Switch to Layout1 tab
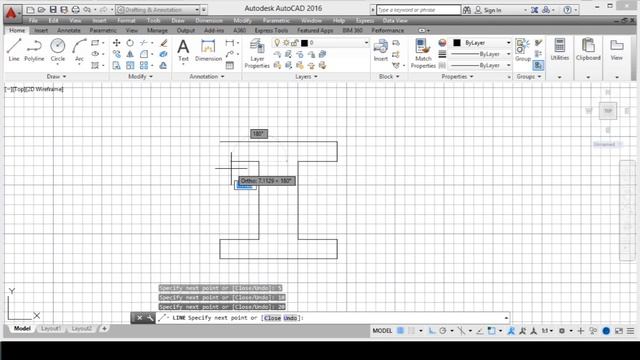 click(51, 329)
